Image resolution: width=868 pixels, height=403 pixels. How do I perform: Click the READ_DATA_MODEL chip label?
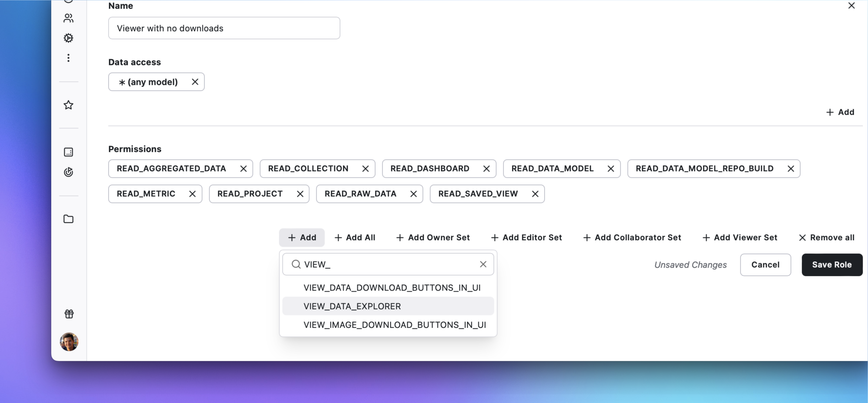(x=553, y=168)
